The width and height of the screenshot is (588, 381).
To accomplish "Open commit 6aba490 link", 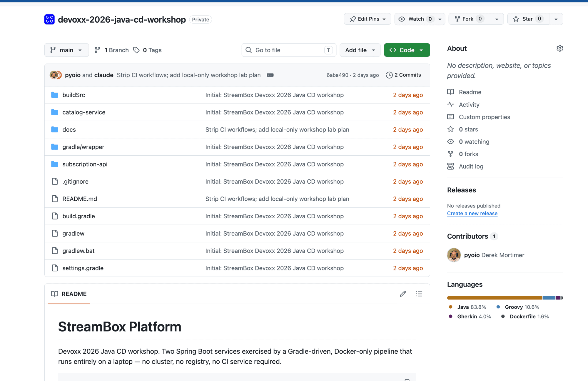I will 337,75.
